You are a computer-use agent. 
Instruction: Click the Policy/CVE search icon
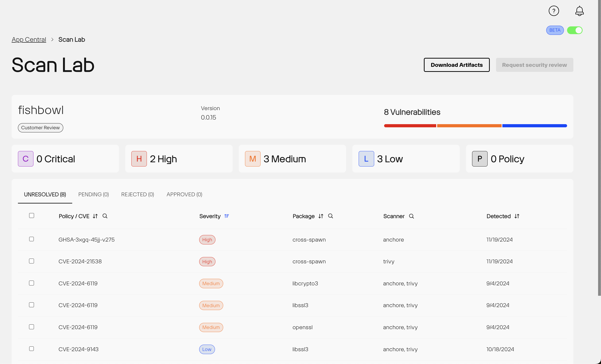[105, 216]
